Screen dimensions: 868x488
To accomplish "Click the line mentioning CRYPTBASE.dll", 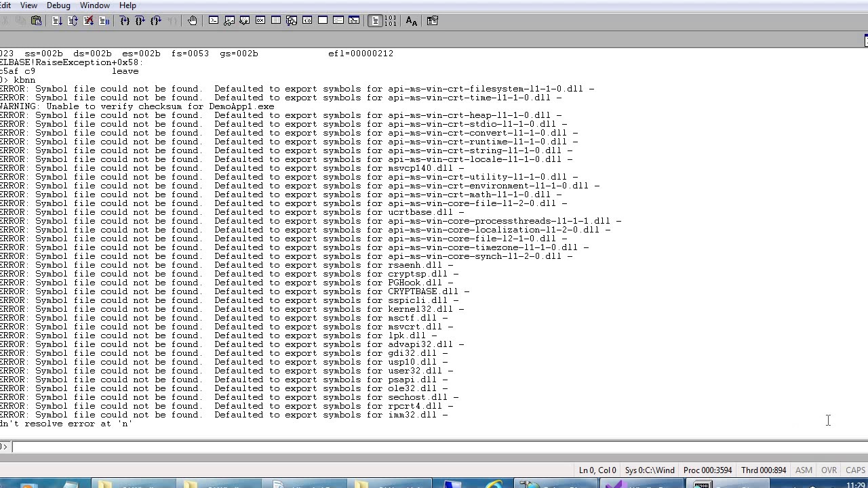I will [235, 291].
